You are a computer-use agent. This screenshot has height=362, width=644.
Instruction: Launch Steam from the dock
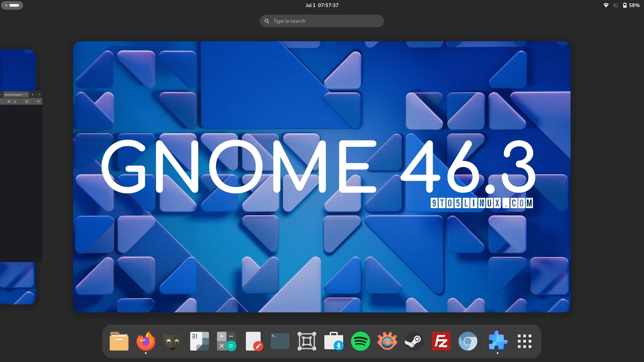(x=414, y=341)
